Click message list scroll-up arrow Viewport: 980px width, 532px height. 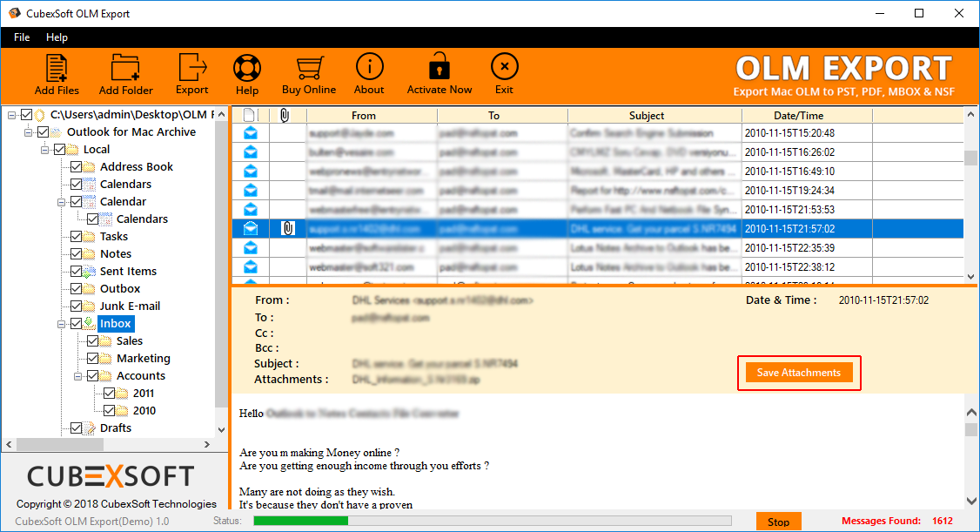click(970, 114)
